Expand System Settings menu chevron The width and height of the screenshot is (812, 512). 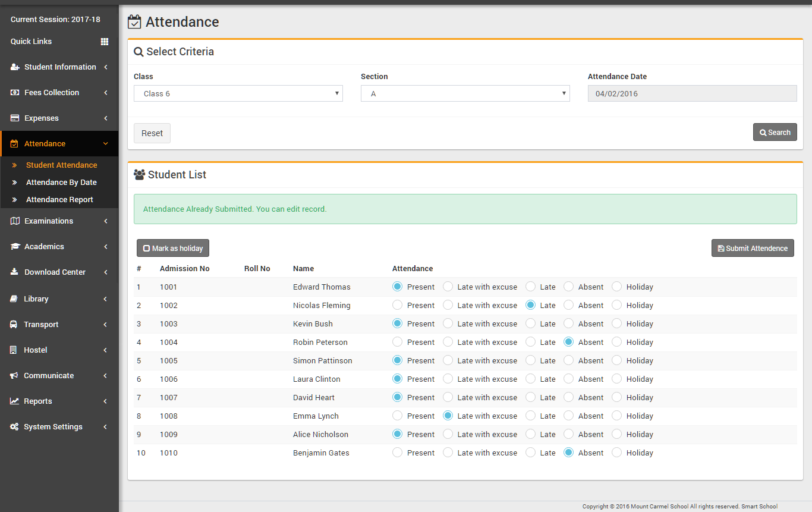pyautogui.click(x=106, y=427)
